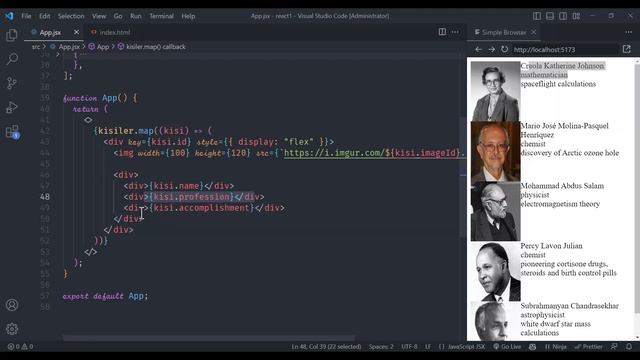Change encoding via UTF-8 entry
This screenshot has width=640, height=360.
[409, 347]
